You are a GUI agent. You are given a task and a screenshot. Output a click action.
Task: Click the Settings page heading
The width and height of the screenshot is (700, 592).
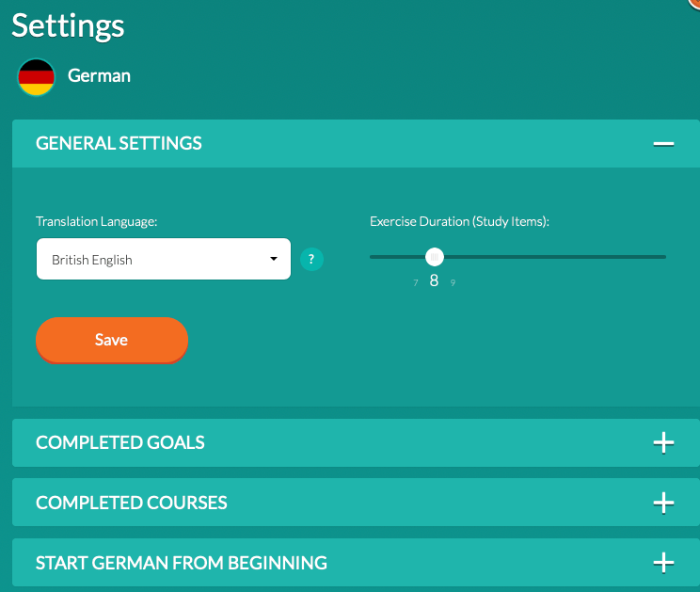[68, 25]
